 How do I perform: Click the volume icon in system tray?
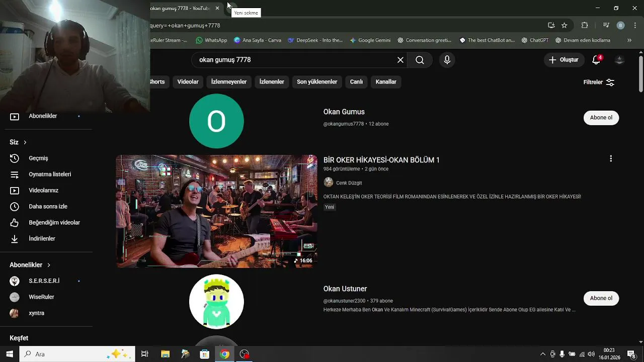pos(591,354)
